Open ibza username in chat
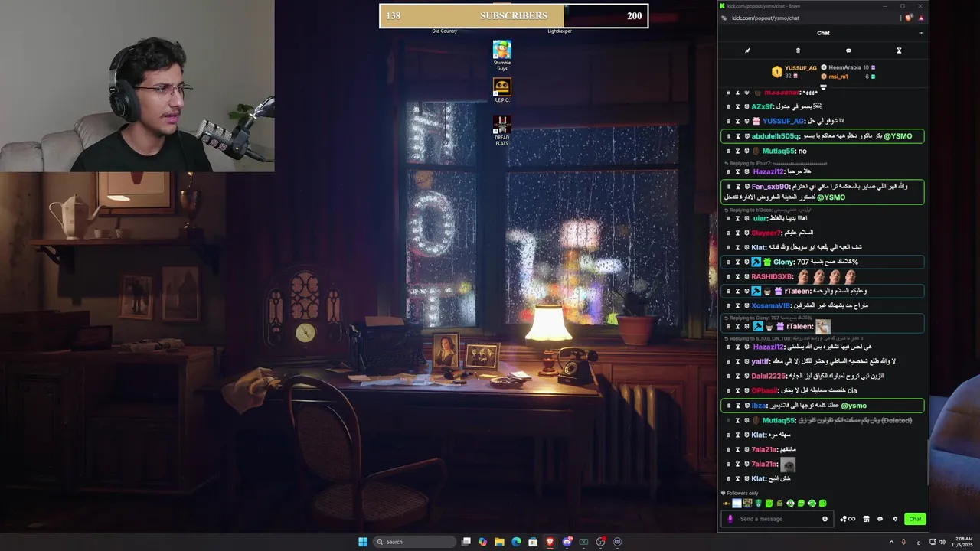 [759, 406]
